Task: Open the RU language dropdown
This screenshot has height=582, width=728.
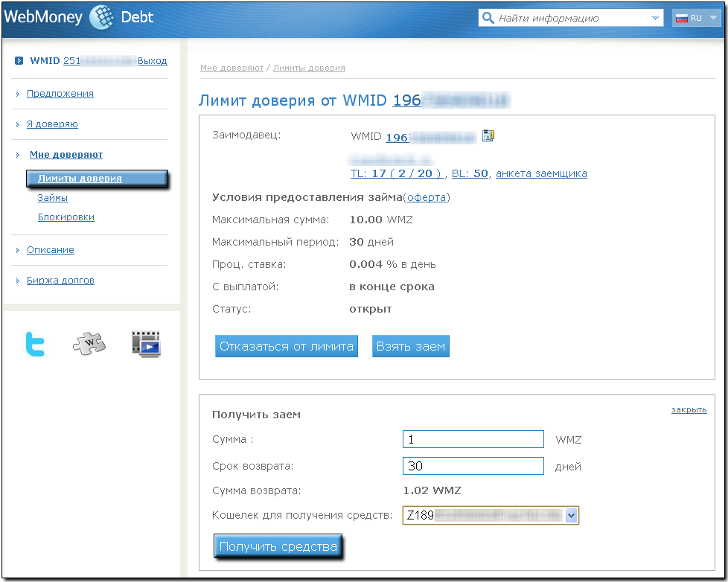Action: coord(696,18)
